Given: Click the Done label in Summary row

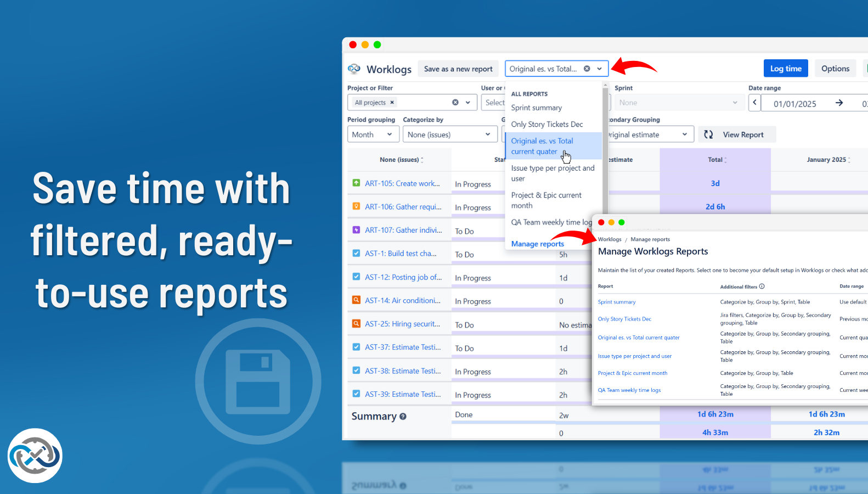Looking at the screenshot, I should click(x=464, y=415).
